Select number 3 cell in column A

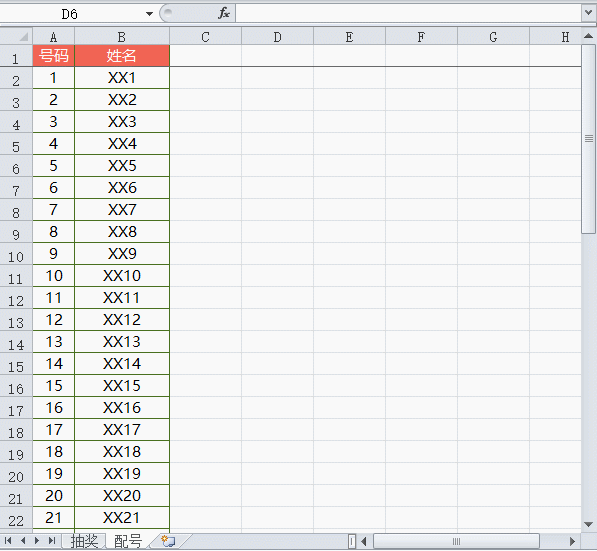54,122
